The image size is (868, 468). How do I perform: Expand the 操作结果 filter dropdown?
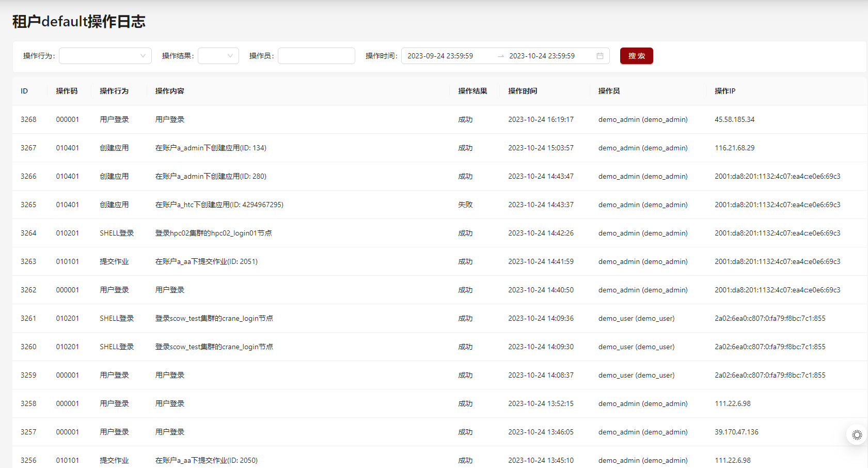pyautogui.click(x=218, y=56)
